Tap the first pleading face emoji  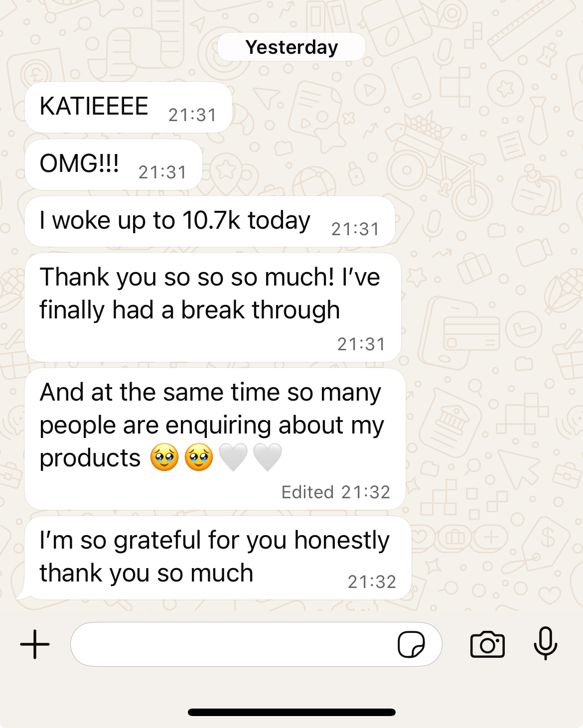[x=164, y=457]
